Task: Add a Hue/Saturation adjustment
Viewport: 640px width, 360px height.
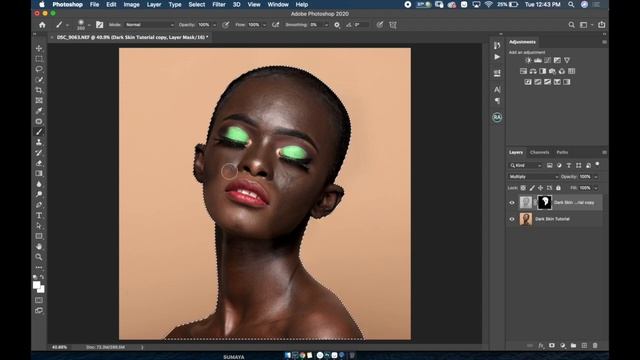Action: pos(523,71)
